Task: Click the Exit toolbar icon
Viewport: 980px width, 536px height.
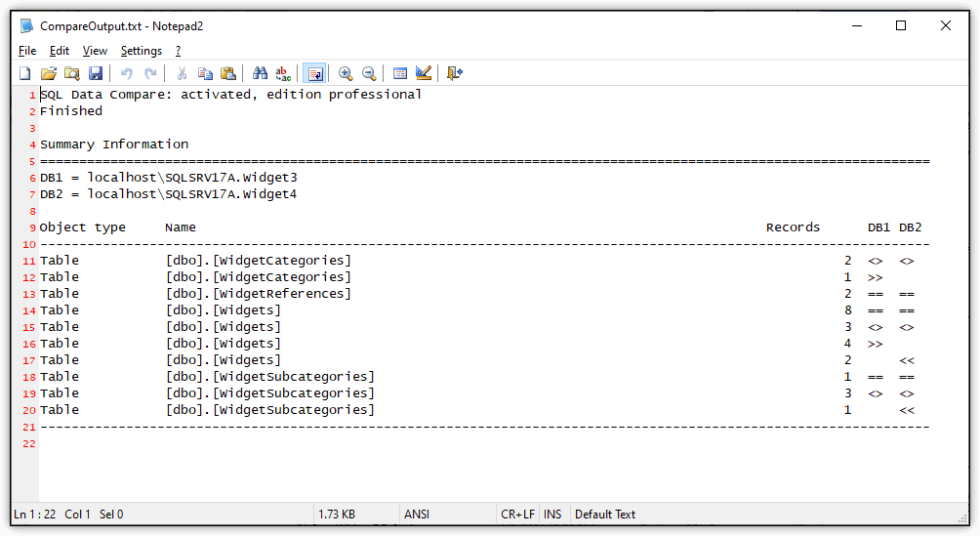Action: pos(455,73)
